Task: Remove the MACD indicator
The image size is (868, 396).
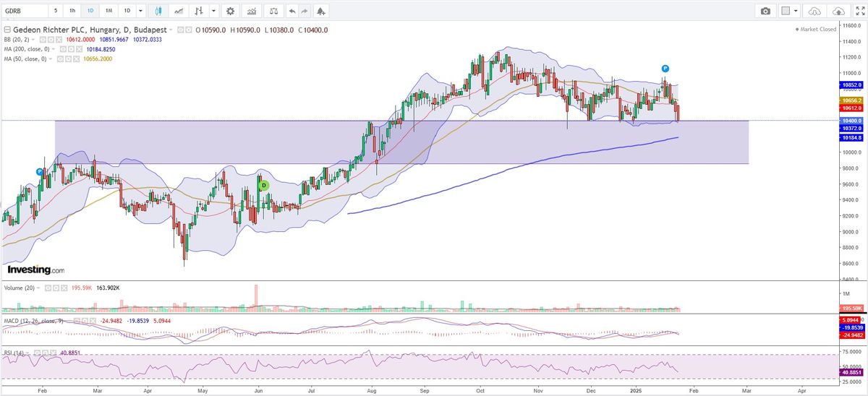Action: (93, 321)
